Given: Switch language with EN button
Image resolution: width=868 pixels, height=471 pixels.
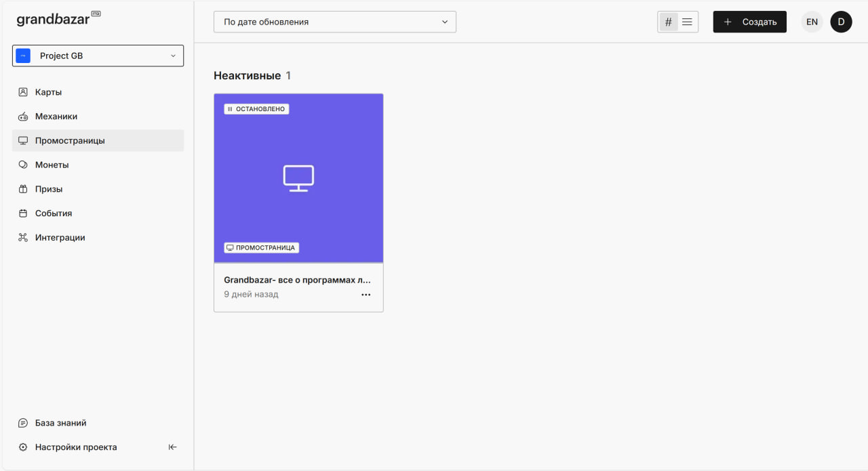Looking at the screenshot, I should point(812,22).
